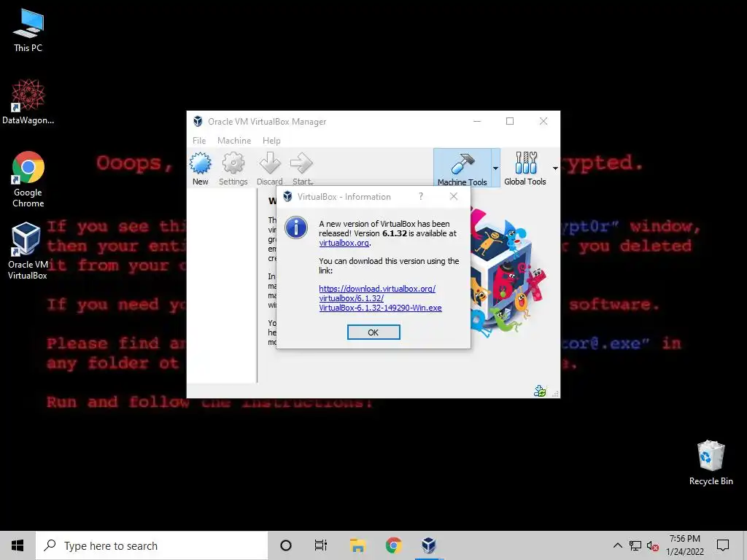Viewport: 747px width, 560px height.
Task: Open the VirtualBox 6.1.32 download link
Action: (380, 298)
